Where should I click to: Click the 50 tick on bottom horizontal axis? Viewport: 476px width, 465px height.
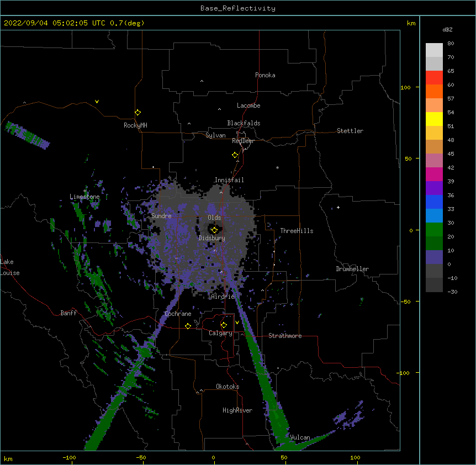click(284, 458)
